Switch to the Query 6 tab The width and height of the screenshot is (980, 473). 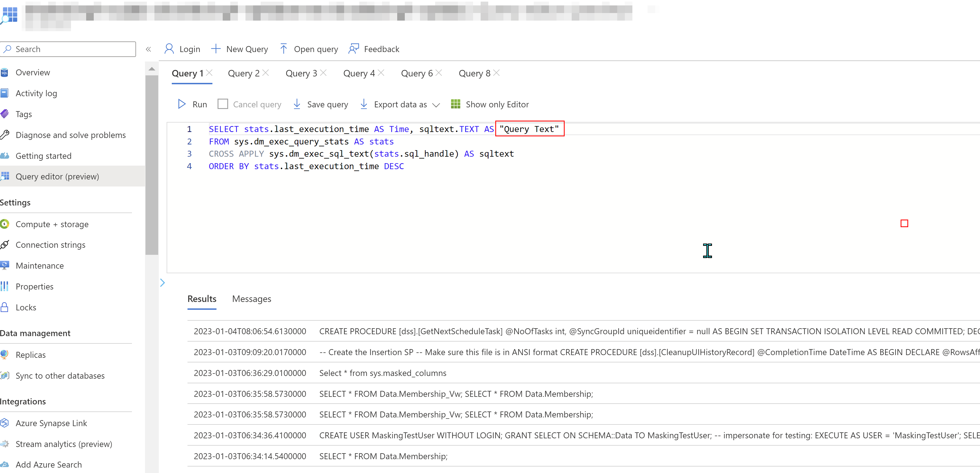click(x=417, y=73)
